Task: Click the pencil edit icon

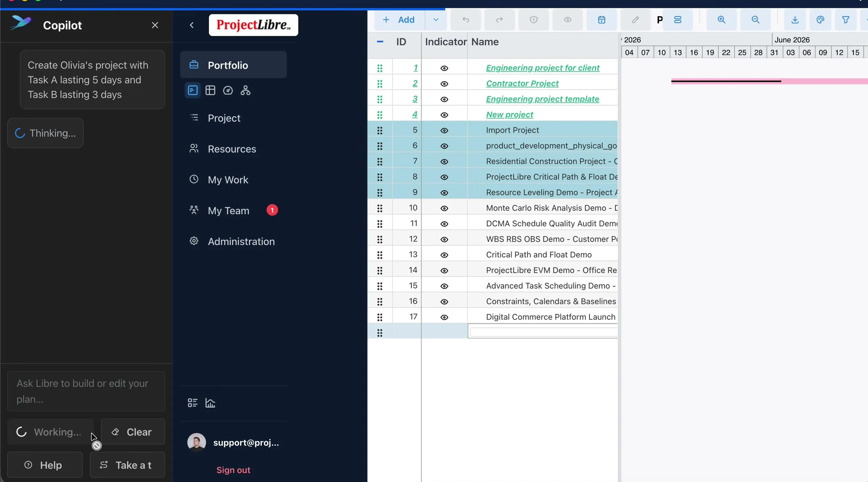Action: tap(635, 20)
